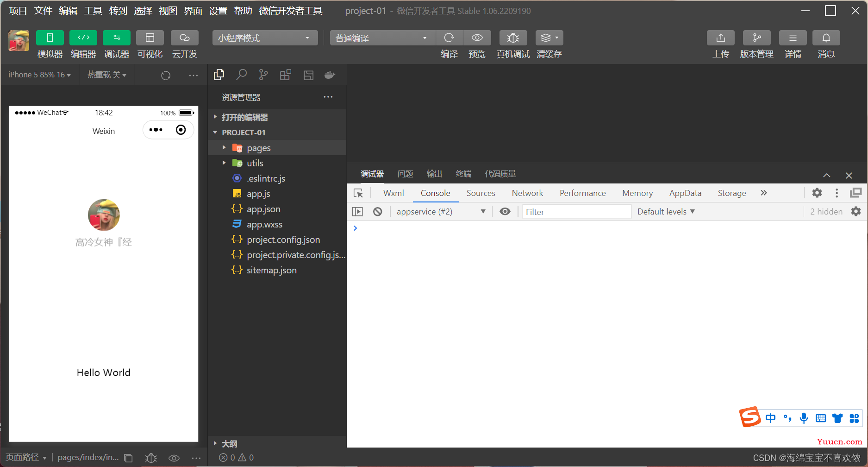The height and width of the screenshot is (467, 868).
Task: Open the iPhone 5 85% device dropdown
Action: tap(39, 75)
